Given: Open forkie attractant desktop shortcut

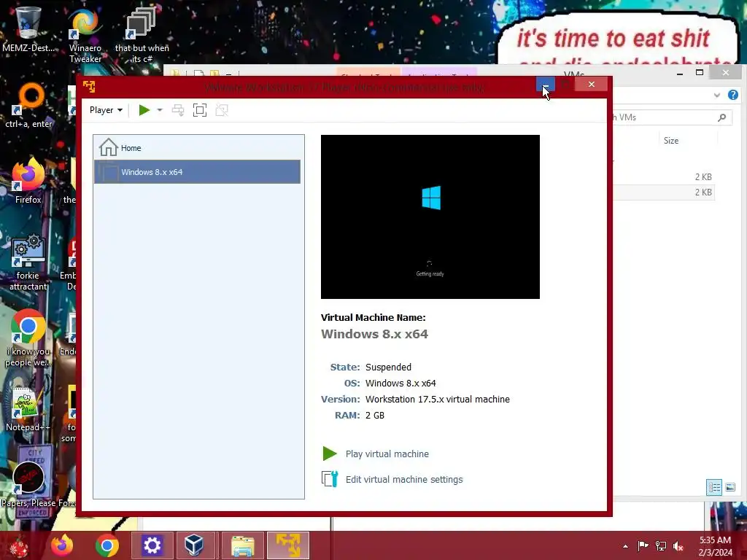Looking at the screenshot, I should 28,262.
